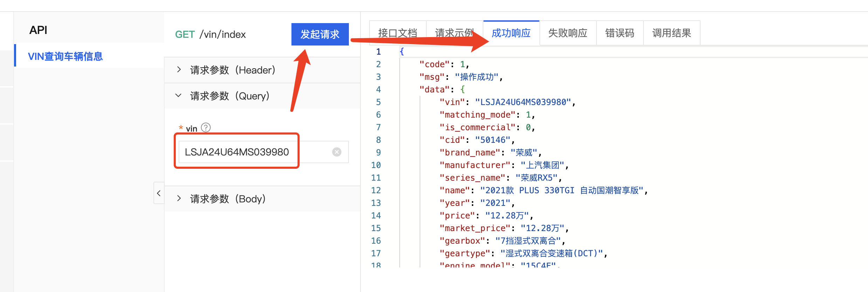Open the 调用结果 tab
Viewport: 868px width, 292px height.
coord(671,33)
